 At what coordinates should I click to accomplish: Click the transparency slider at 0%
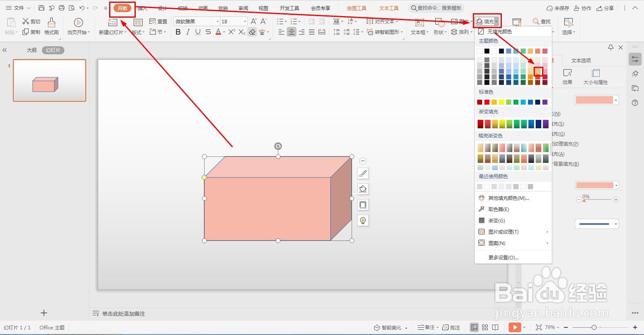[x=584, y=200]
